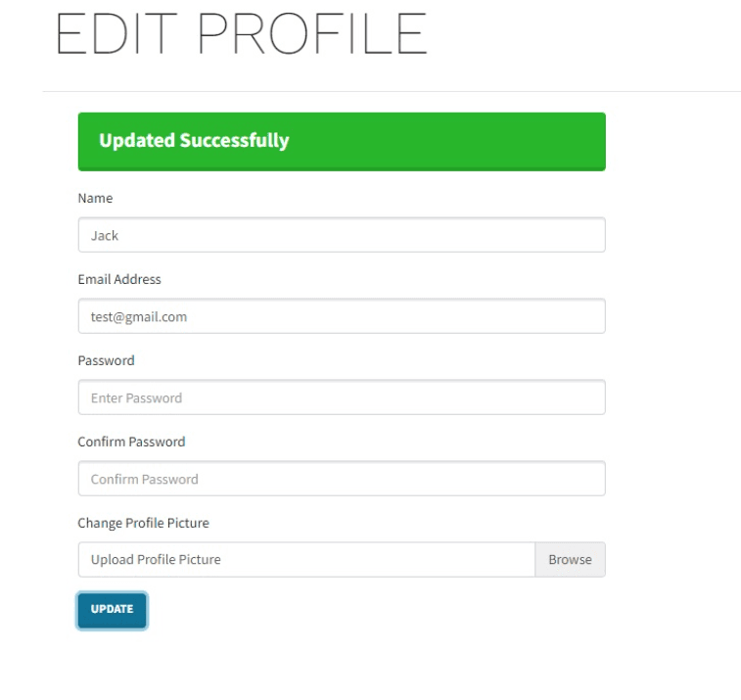Image resolution: width=741 pixels, height=700 pixels.
Task: Click the test@gmail.com email value
Action: (x=138, y=316)
